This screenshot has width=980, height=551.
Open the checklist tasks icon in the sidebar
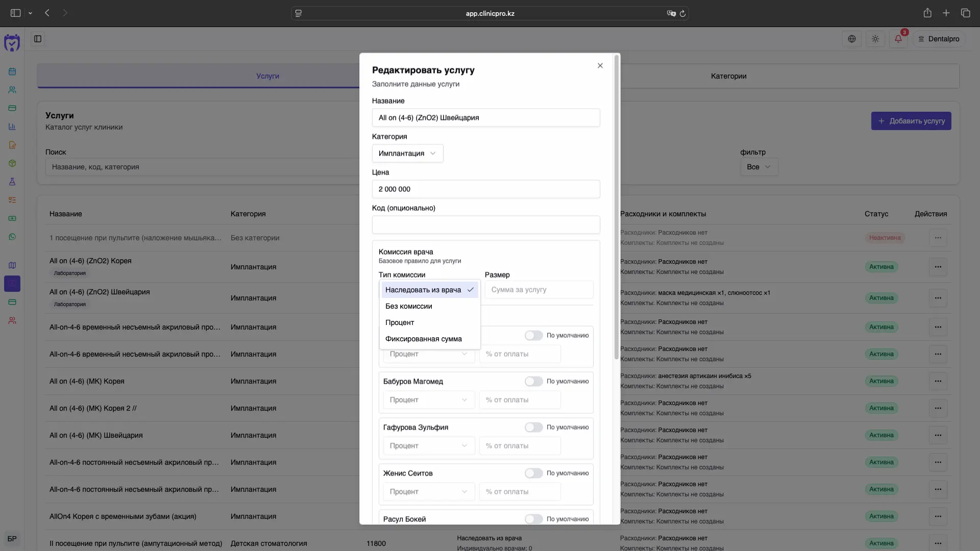coord(12,200)
